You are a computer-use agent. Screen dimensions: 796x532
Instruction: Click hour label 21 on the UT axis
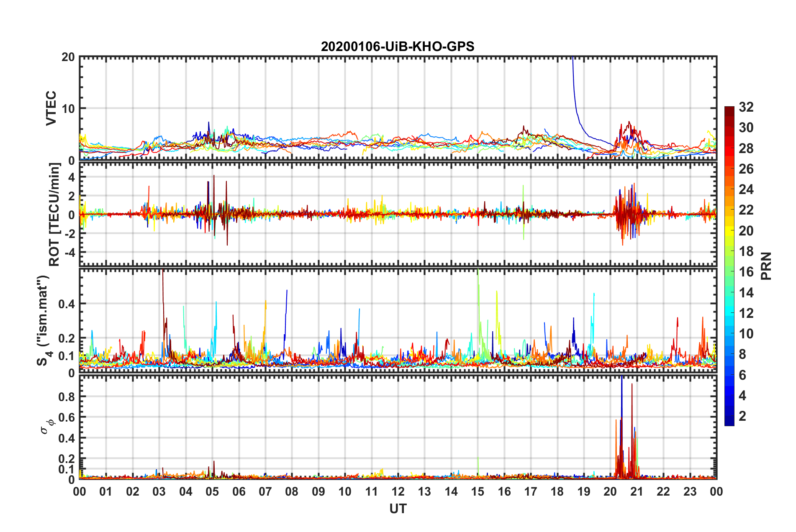(637, 491)
